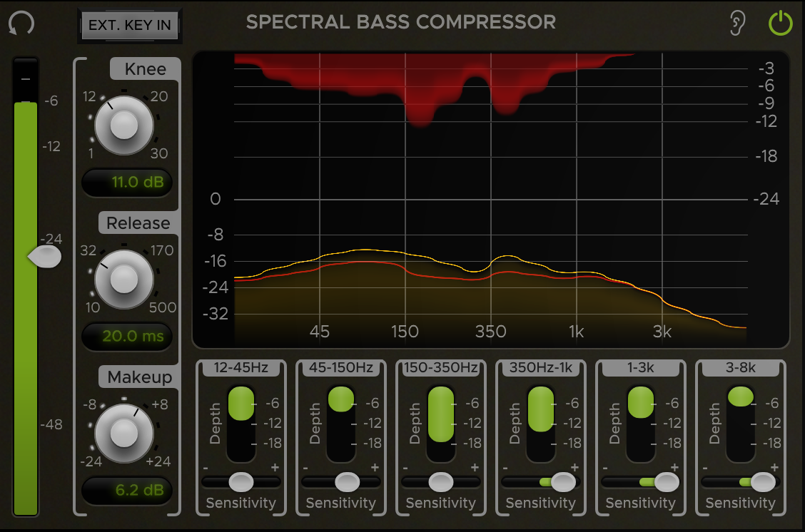This screenshot has width=805, height=532.
Task: Click the Knee knob
Action: 124,126
